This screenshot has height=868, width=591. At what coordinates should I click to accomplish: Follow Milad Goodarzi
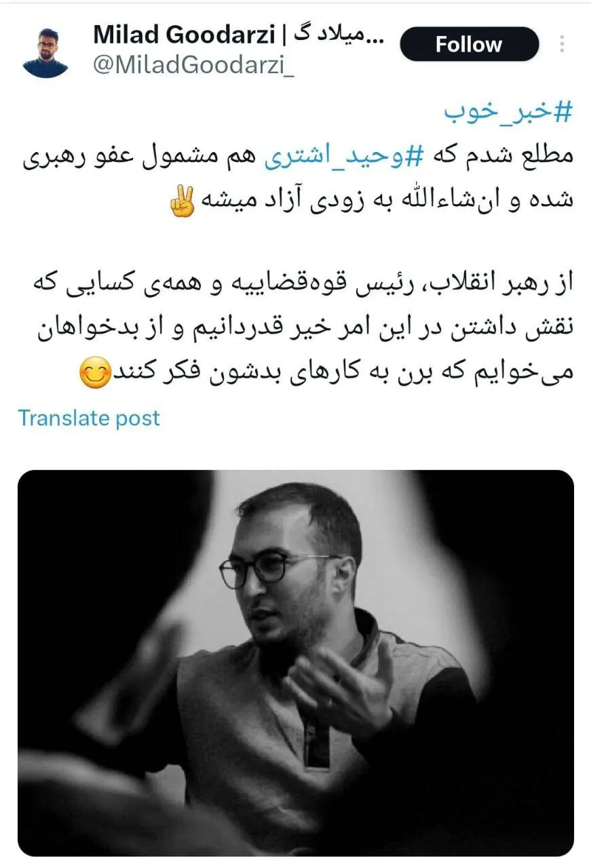[x=469, y=45]
